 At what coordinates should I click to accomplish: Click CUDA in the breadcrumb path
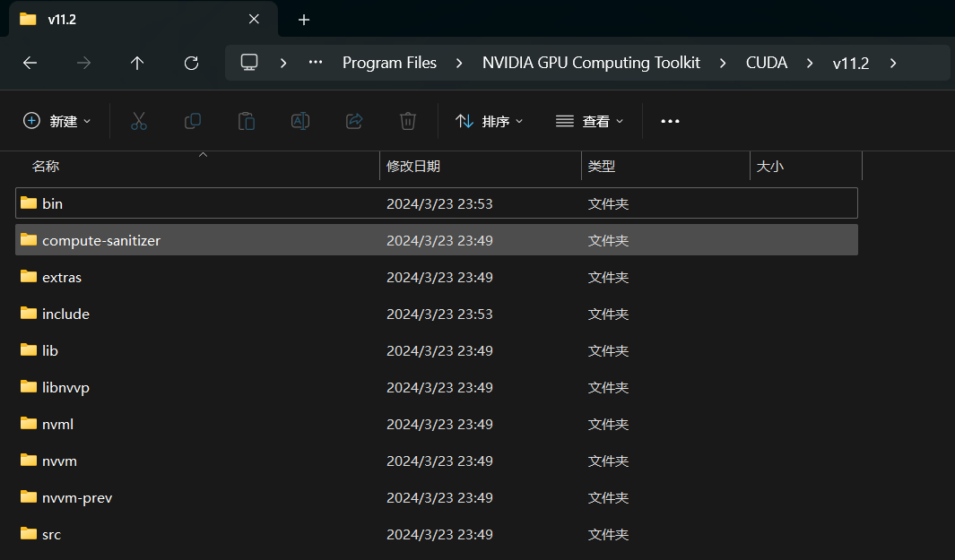pos(767,63)
